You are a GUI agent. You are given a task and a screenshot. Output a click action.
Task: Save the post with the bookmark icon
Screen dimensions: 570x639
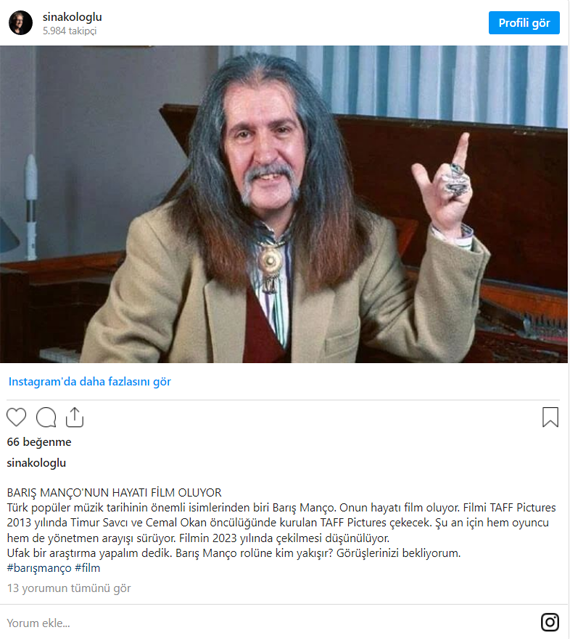click(x=550, y=417)
